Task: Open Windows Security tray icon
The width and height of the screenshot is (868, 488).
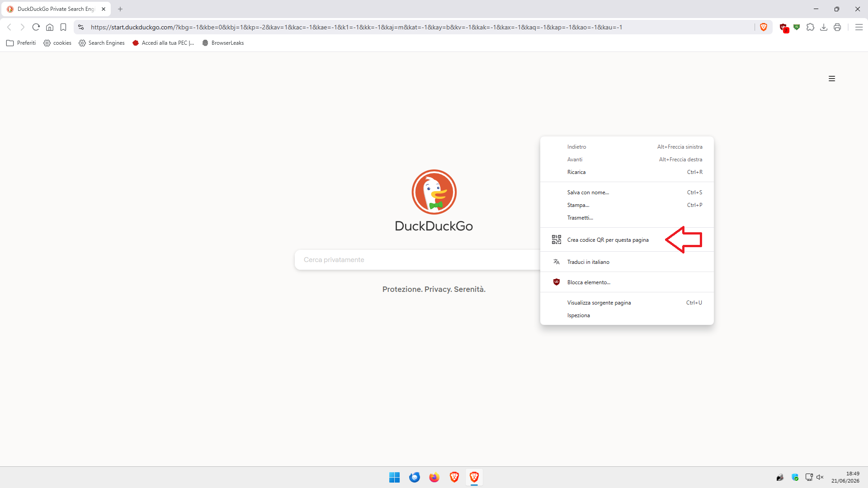Action: click(x=795, y=477)
